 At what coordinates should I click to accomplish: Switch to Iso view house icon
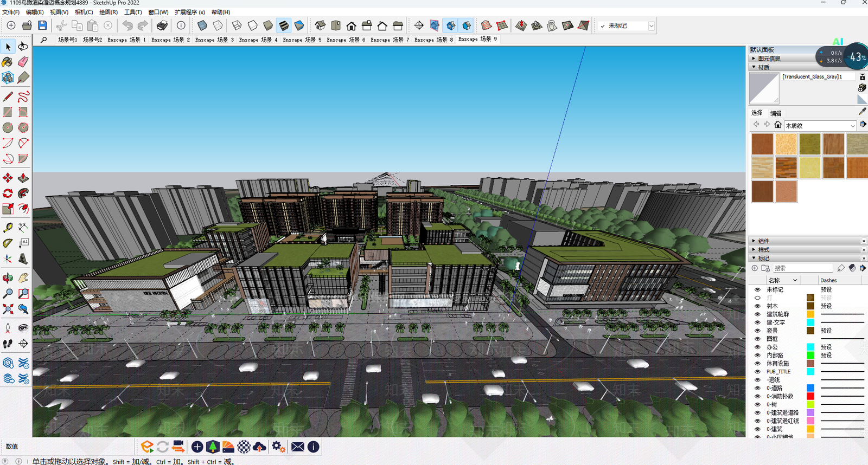(320, 25)
